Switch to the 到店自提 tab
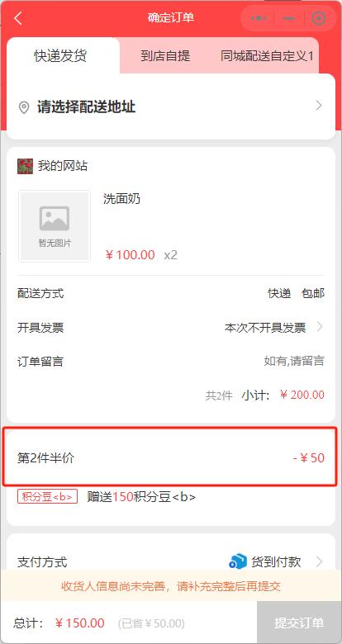Image resolution: width=342 pixels, height=644 pixels. click(165, 56)
